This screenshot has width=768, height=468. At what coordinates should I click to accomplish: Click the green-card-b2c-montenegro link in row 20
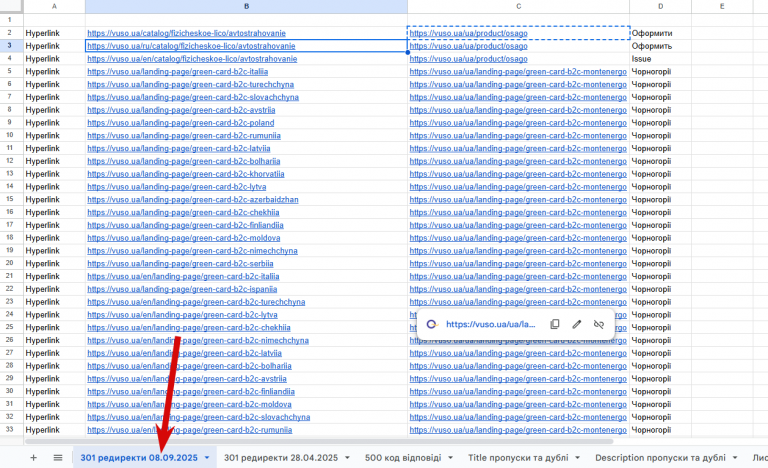point(518,264)
